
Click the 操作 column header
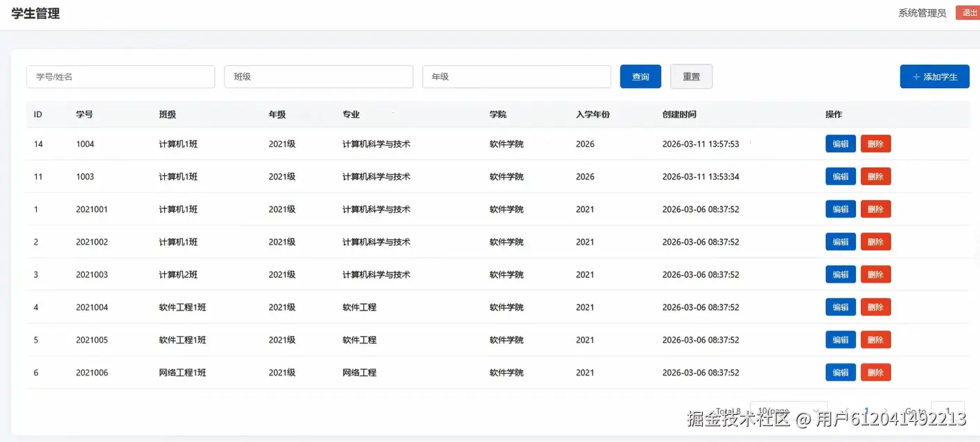click(x=834, y=114)
